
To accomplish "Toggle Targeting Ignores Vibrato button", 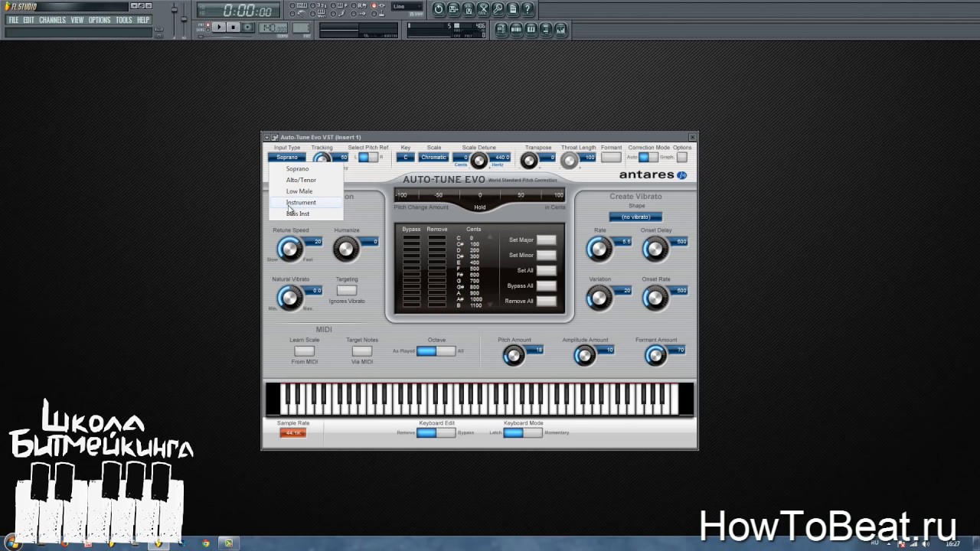I will pyautogui.click(x=347, y=290).
